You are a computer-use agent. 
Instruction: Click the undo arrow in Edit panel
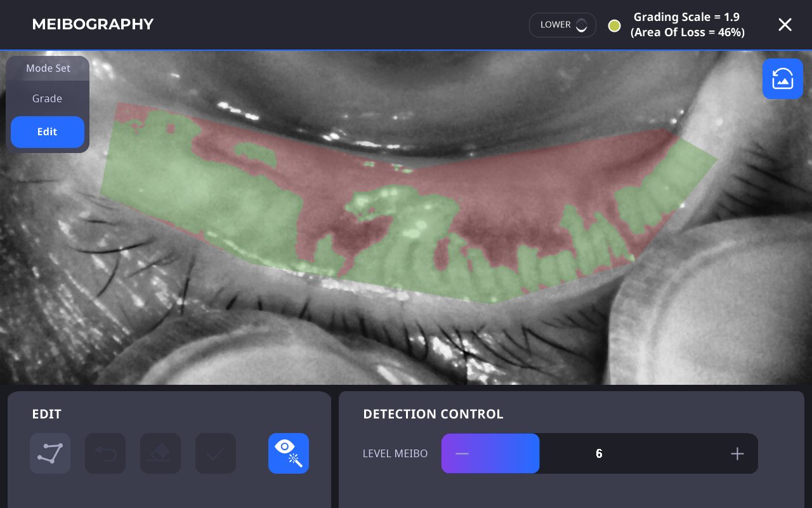pyautogui.click(x=105, y=453)
